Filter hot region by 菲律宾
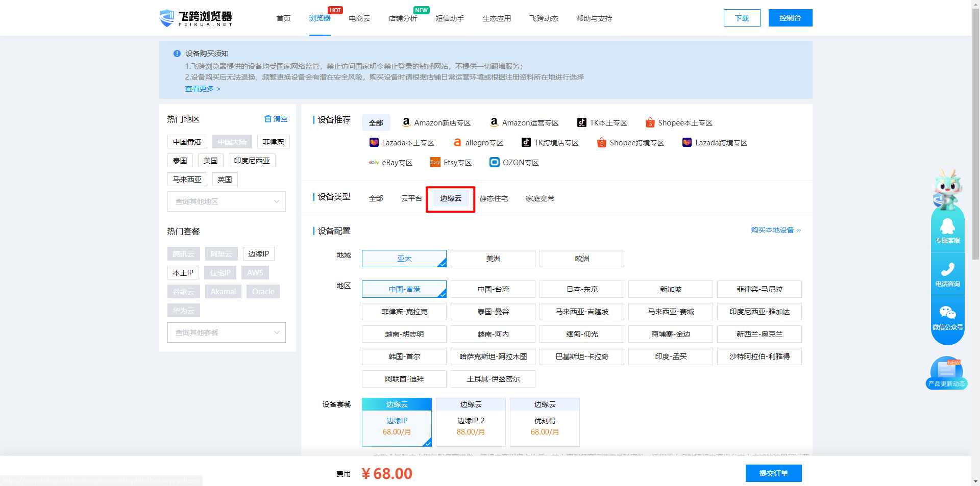This screenshot has height=486, width=980. [273, 142]
